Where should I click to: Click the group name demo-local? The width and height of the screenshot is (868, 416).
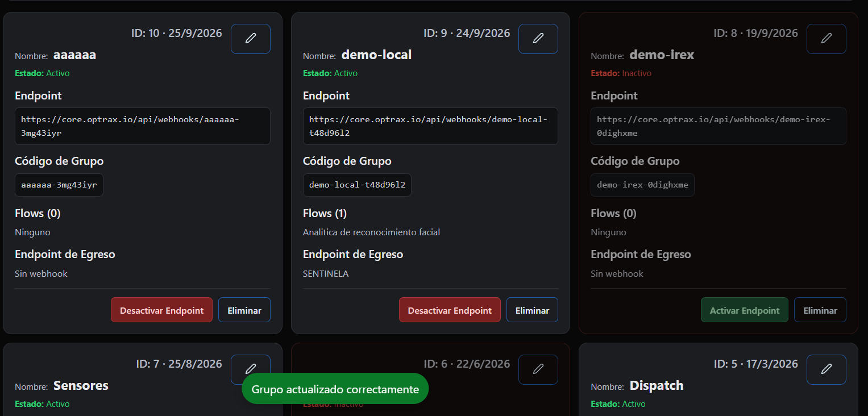(x=376, y=55)
